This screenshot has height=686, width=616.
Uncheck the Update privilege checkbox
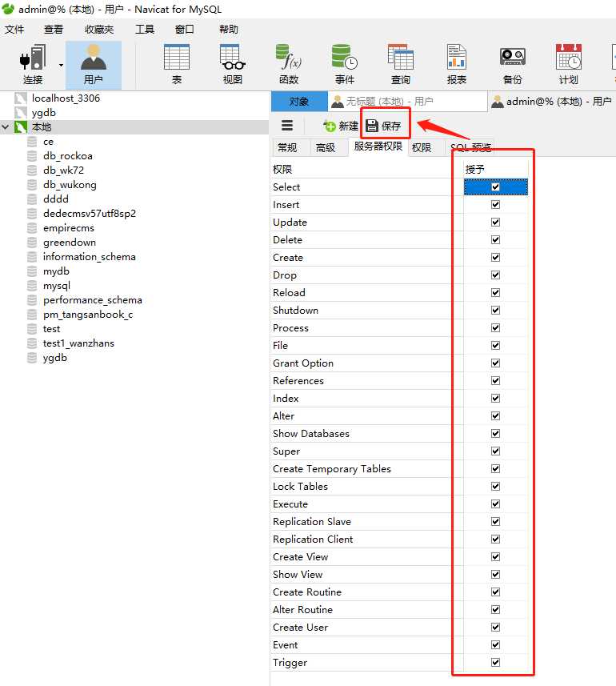(495, 222)
